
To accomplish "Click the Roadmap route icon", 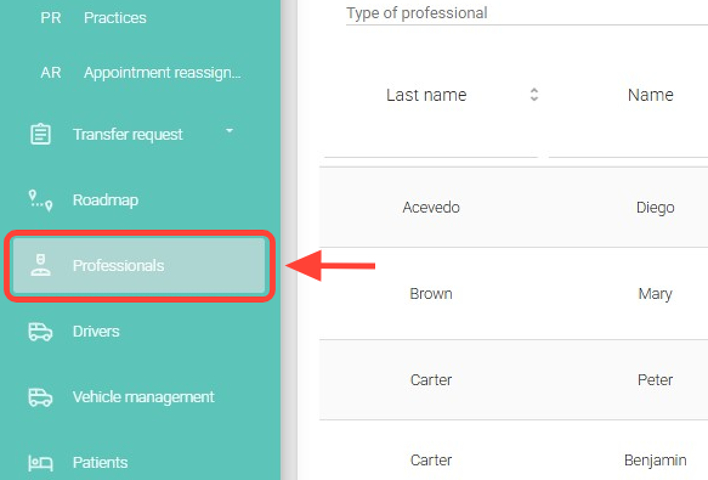I will [x=40, y=200].
